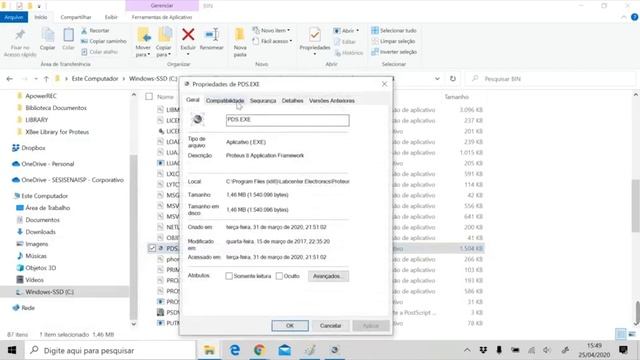Open Microsoft Edge from the taskbar
The width and height of the screenshot is (640, 360).
234,350
